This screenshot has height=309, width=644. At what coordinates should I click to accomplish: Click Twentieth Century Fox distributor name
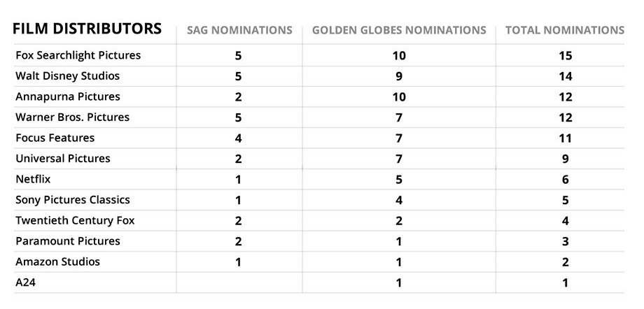pyautogui.click(x=75, y=220)
